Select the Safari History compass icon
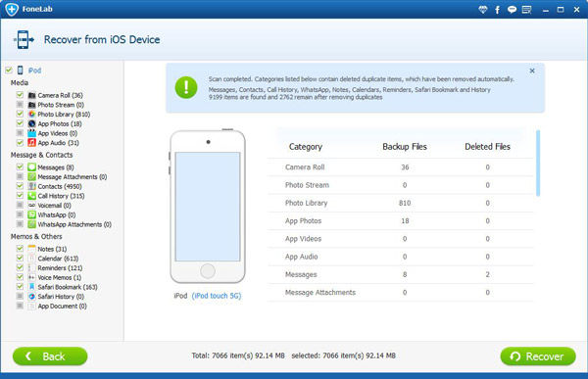 (32, 296)
